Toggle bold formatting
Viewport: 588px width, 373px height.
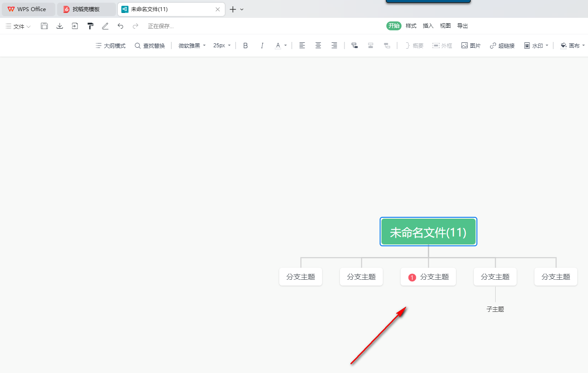click(x=245, y=46)
